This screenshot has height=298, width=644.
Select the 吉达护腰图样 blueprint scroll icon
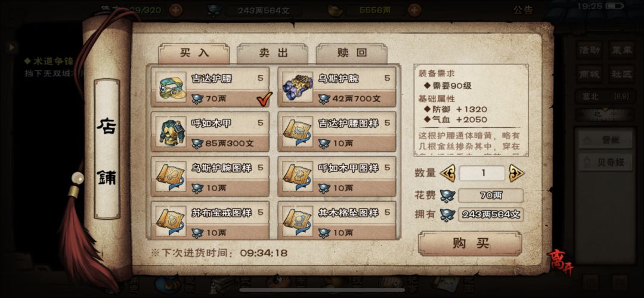[x=298, y=132]
